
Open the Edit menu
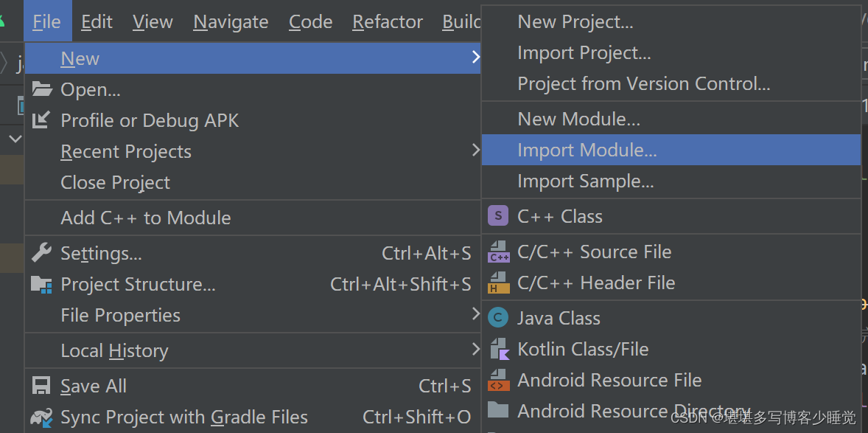point(97,22)
